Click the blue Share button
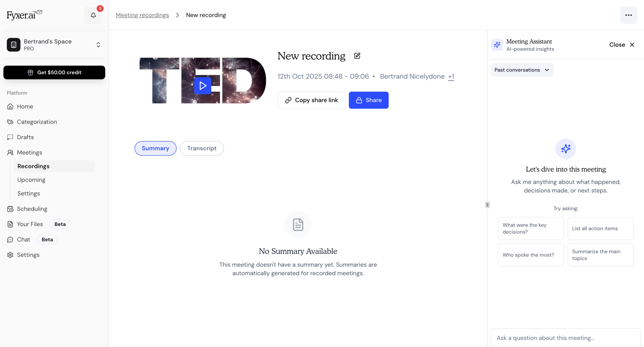 [368, 100]
